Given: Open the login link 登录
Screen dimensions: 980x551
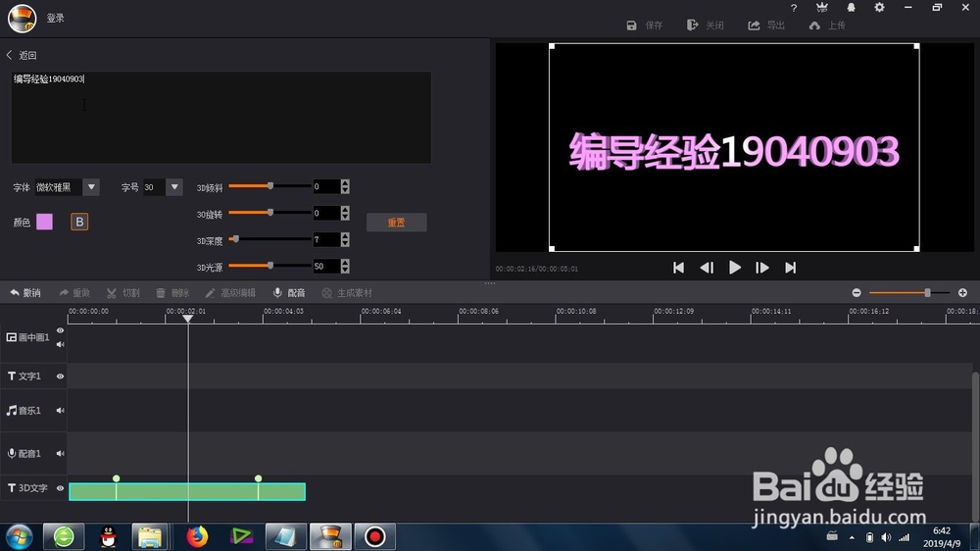Looking at the screenshot, I should coord(56,18).
